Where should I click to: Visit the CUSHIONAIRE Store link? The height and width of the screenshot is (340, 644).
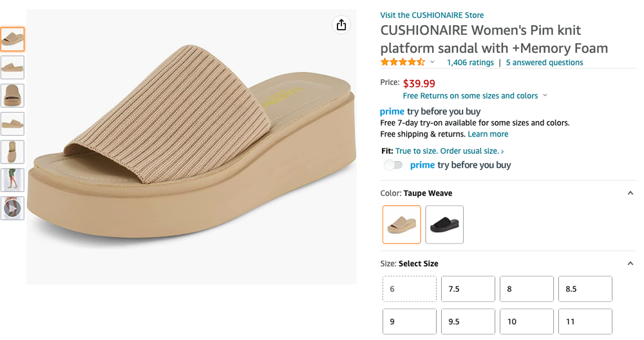[432, 15]
